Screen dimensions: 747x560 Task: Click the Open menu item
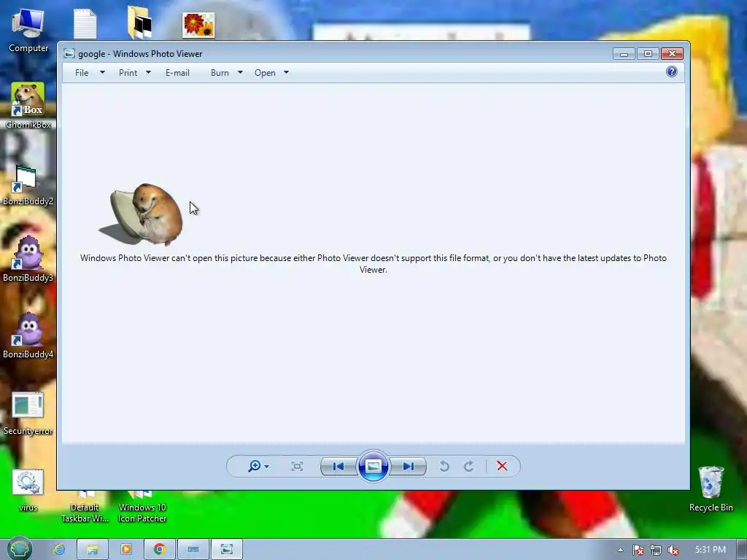[265, 73]
